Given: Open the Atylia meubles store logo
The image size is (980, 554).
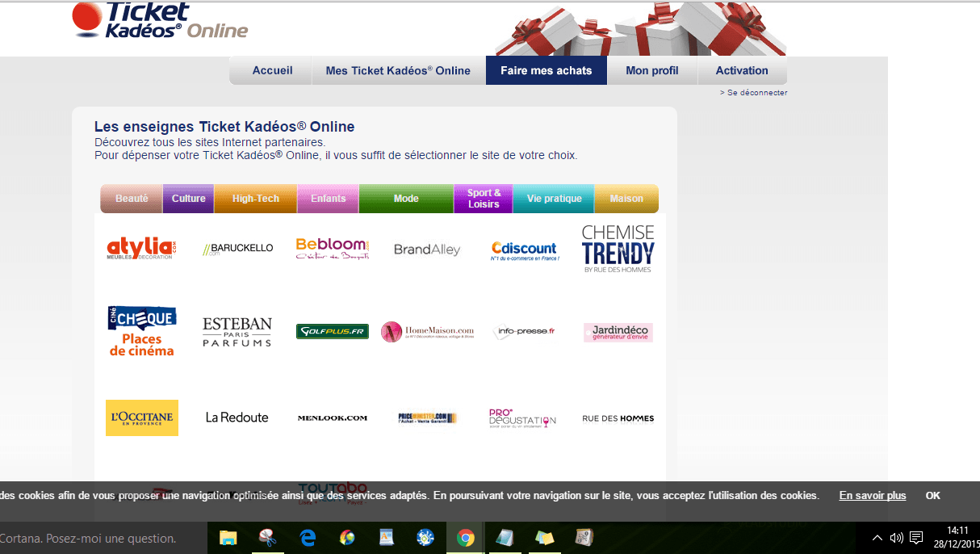Looking at the screenshot, I should (141, 249).
